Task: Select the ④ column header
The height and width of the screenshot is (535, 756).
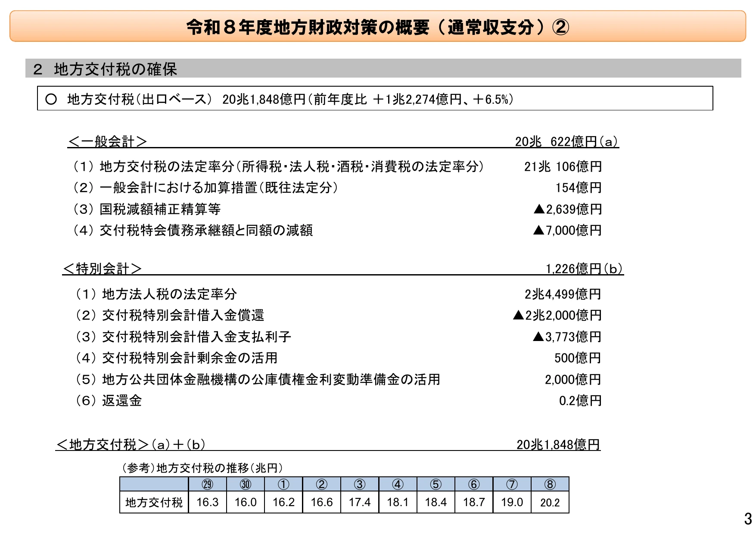Action: click(x=398, y=484)
